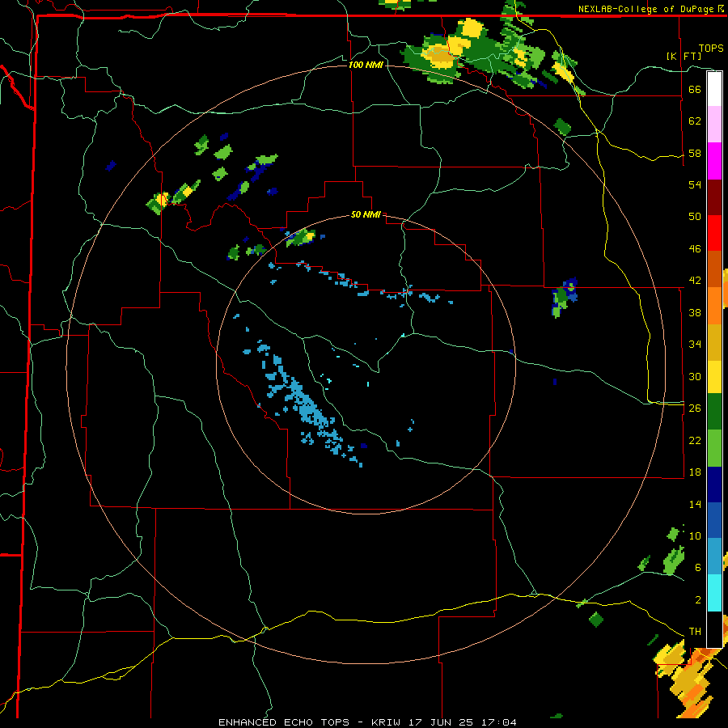Select the cyan swatch in the legend

[714, 593]
